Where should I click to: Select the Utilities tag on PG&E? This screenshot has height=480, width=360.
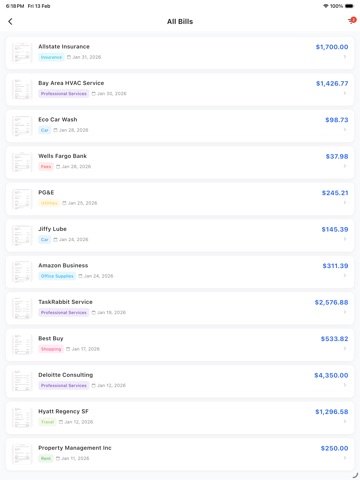pyautogui.click(x=49, y=203)
